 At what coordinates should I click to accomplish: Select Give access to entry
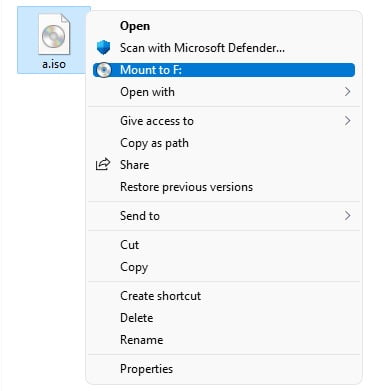point(224,121)
